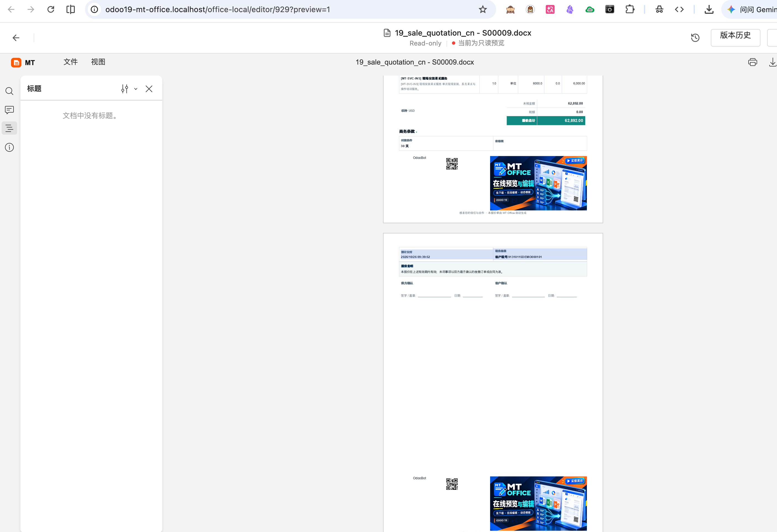The width and height of the screenshot is (777, 532).
Task: Bookmark this page with the star icon
Action: (482, 9)
